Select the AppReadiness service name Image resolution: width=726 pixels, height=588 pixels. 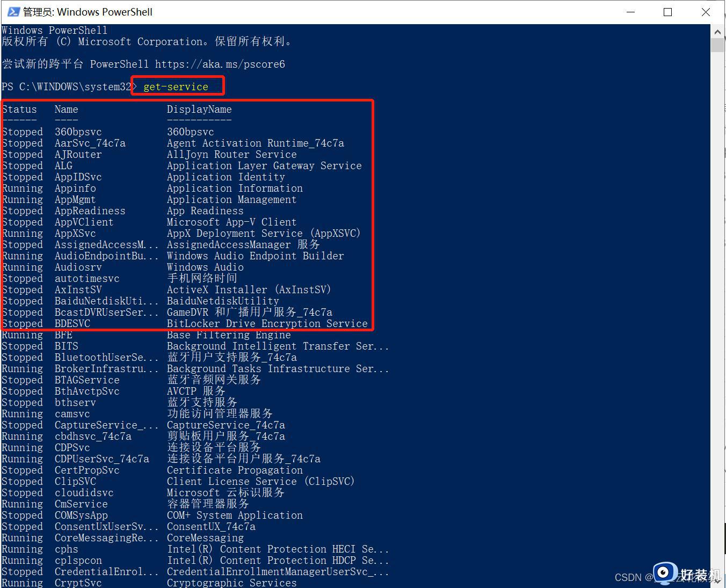[90, 211]
